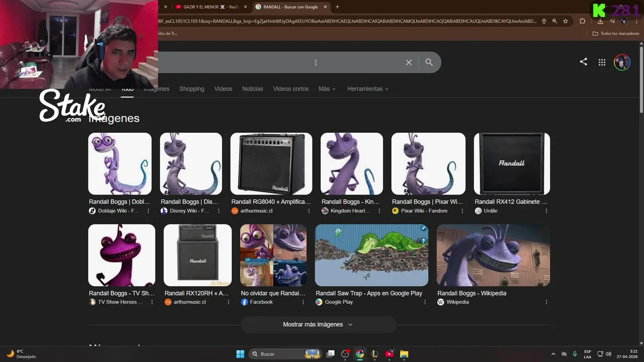The image size is (644, 362).
Task: Click the share icon on Google results page
Action: [583, 62]
